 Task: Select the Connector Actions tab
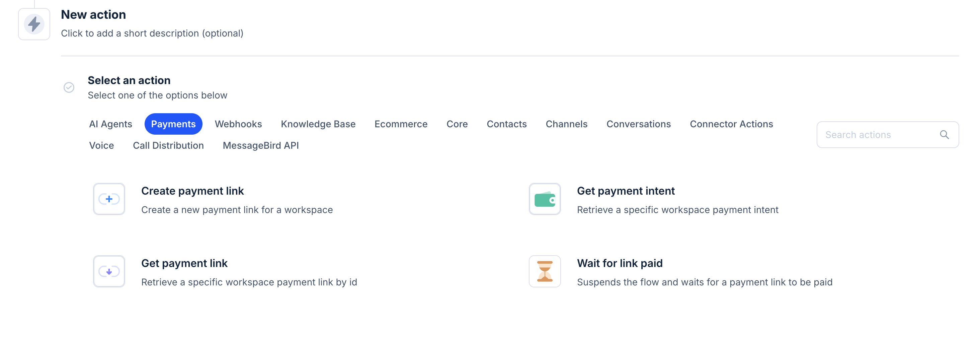coord(731,124)
